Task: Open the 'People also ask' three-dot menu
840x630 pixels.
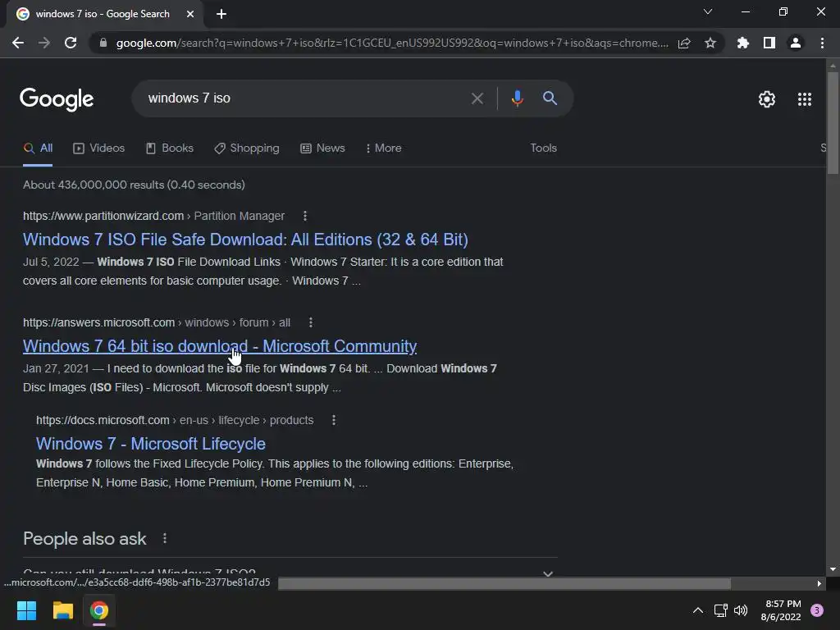Action: (x=164, y=538)
